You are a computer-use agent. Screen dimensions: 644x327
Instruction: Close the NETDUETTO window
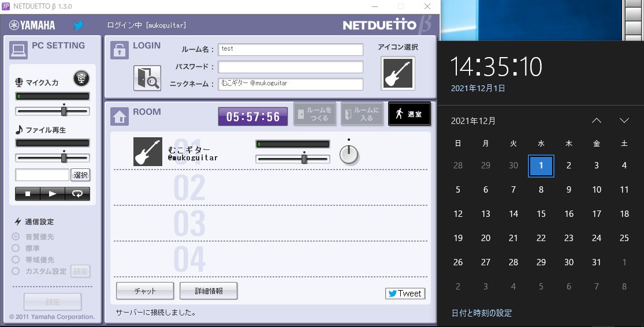coord(427,6)
